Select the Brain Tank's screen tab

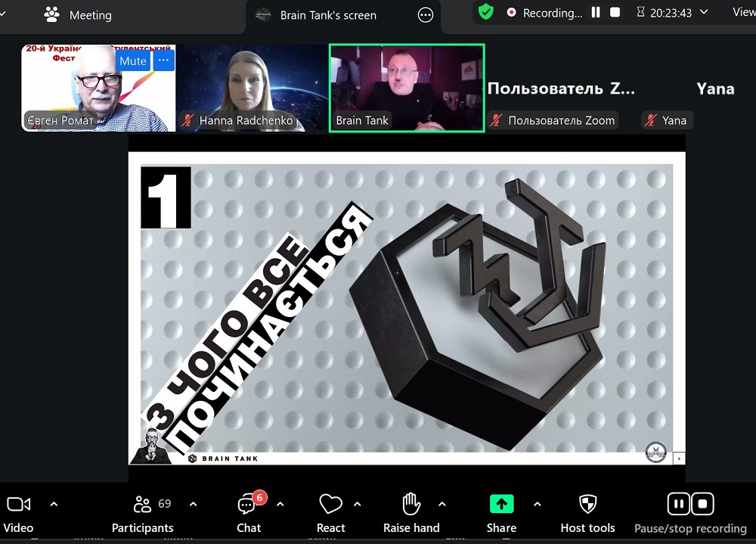pos(327,15)
